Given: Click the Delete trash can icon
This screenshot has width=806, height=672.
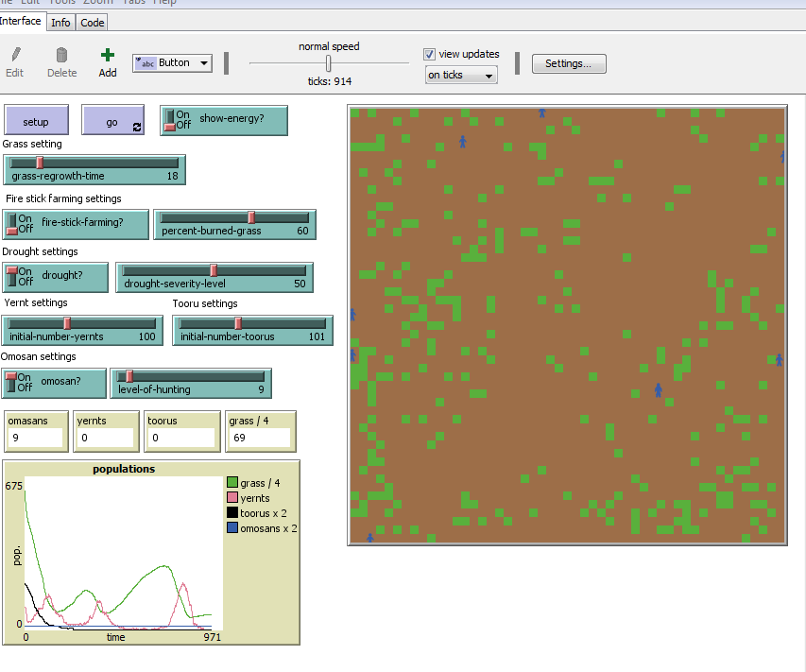Looking at the screenshot, I should click(x=61, y=55).
